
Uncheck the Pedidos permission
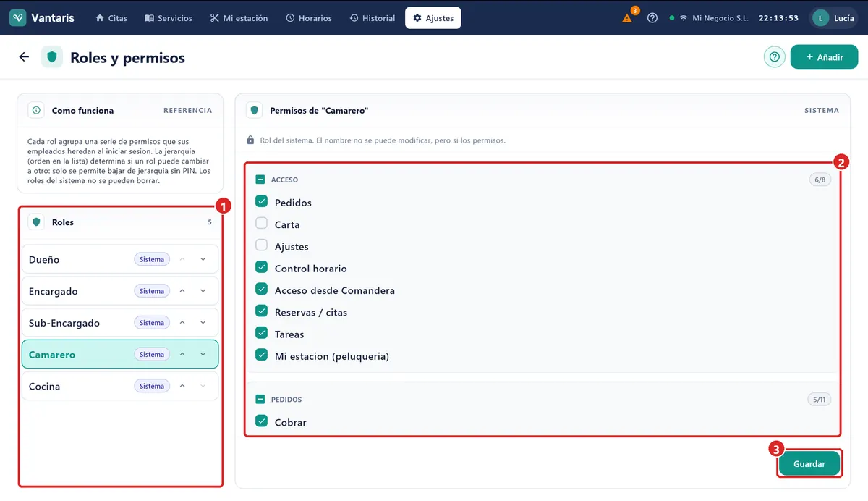pos(262,202)
